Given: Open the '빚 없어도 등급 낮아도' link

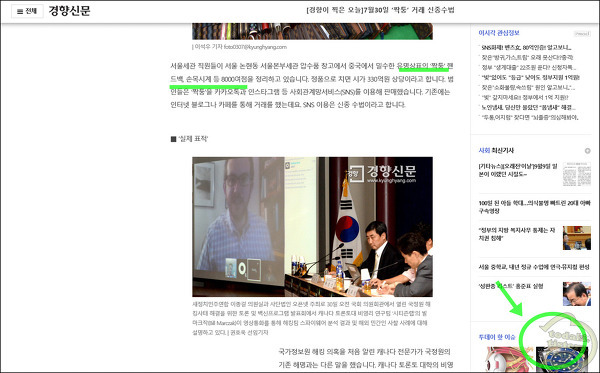Looking at the screenshot, I should [x=530, y=77].
